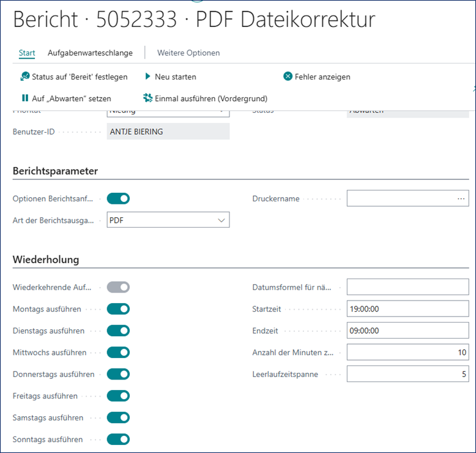Open the Aufgabenwarteschlange tab
Viewport: 476px width, 453px height.
point(90,53)
